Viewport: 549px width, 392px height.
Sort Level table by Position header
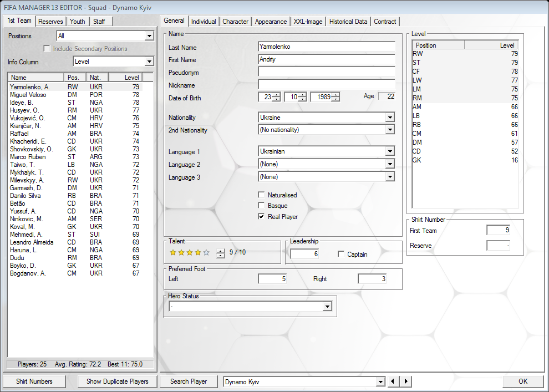438,45
